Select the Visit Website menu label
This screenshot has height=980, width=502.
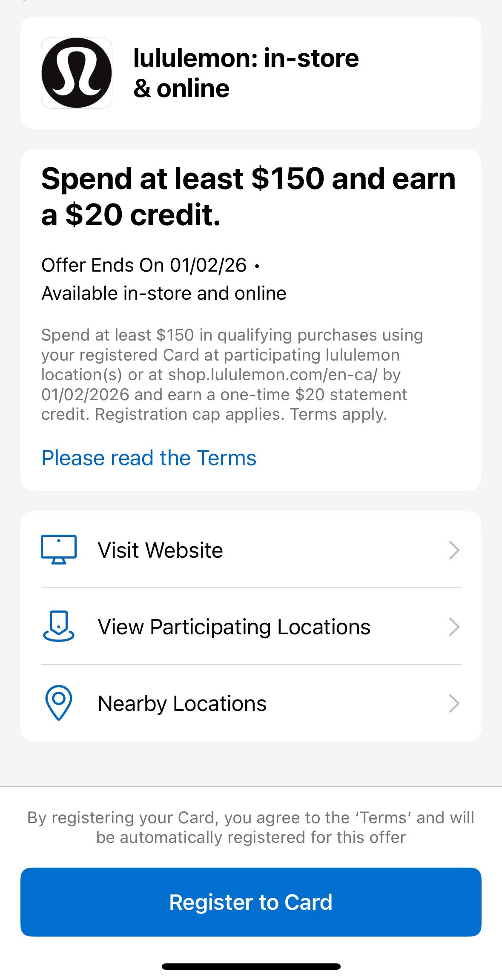coord(160,550)
